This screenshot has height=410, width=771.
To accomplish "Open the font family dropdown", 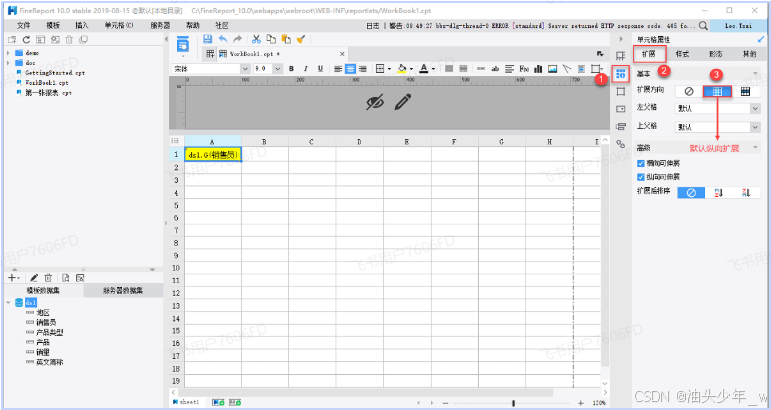I will coord(245,69).
